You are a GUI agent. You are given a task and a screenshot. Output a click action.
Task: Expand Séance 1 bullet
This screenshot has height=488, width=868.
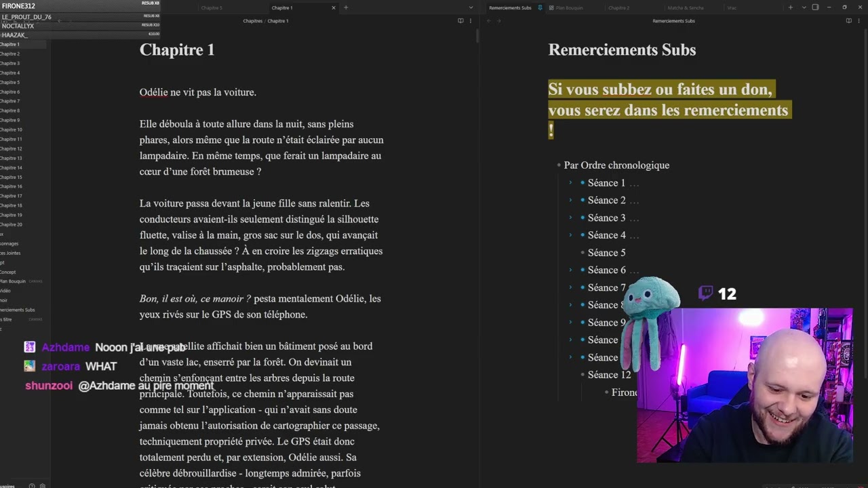coord(570,182)
